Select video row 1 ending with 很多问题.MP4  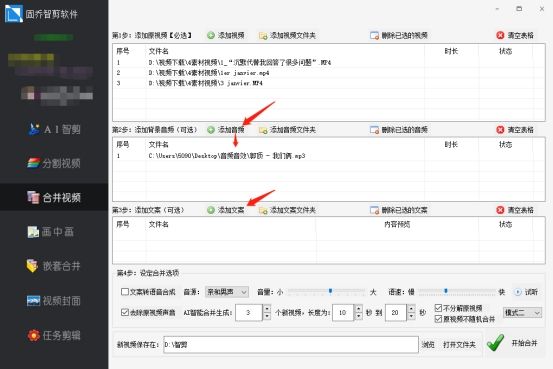[328, 62]
